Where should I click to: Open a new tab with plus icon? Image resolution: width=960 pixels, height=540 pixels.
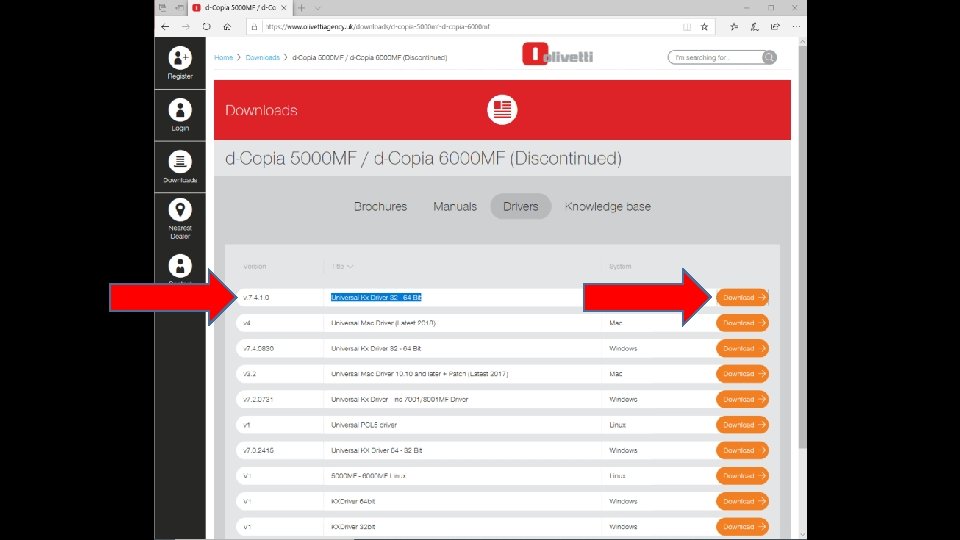301,8
